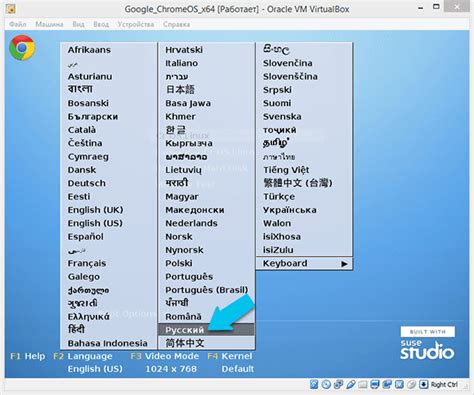Choose Bahasa Indonesia language
Screen dimensions: 474x395
[107, 343]
